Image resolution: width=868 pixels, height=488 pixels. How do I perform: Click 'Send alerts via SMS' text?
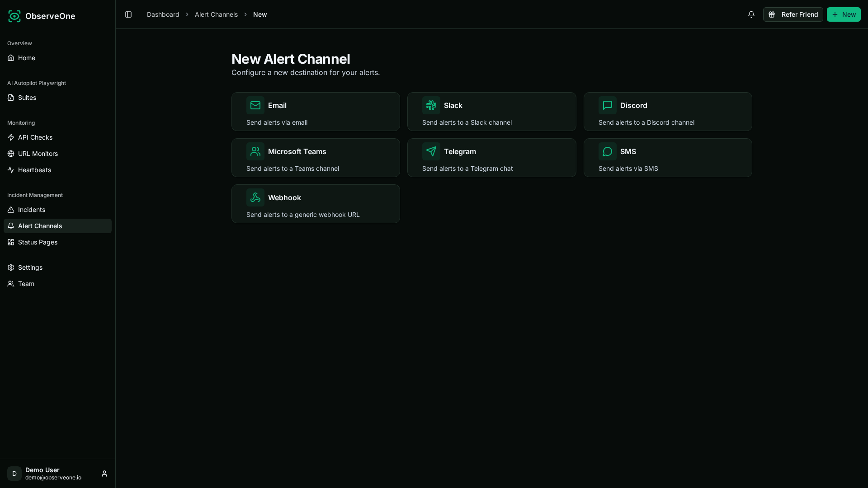tap(628, 169)
